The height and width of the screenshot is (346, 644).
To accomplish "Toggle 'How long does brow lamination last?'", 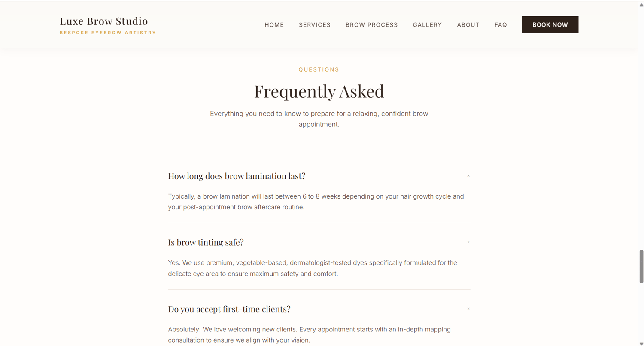I will pyautogui.click(x=319, y=176).
